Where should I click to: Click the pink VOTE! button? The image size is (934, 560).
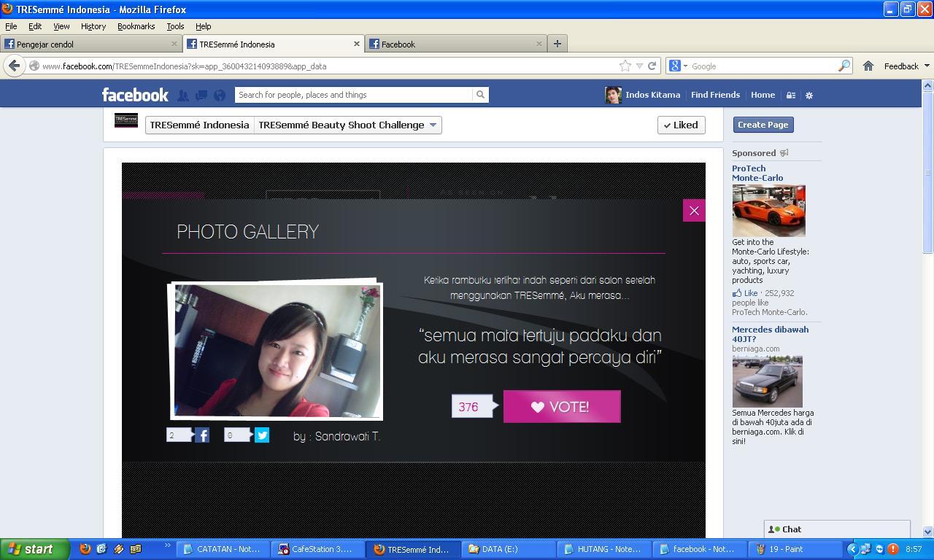pyautogui.click(x=562, y=407)
